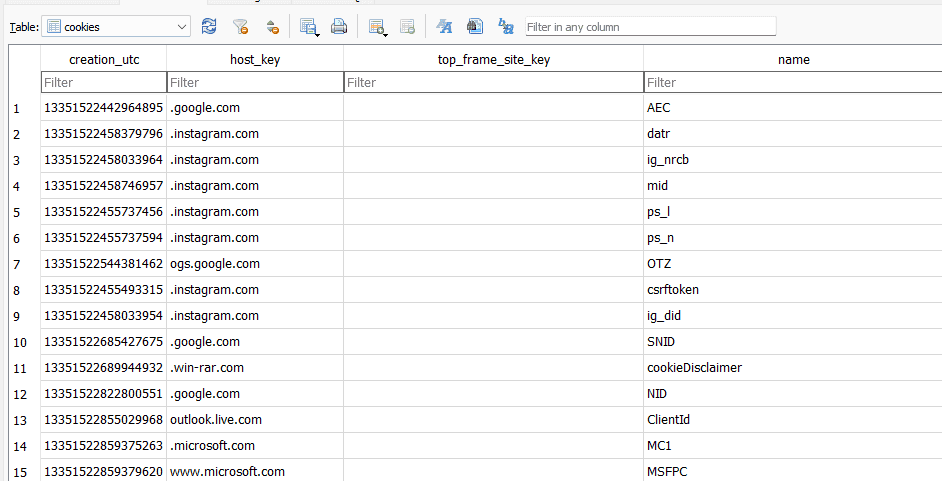This screenshot has width=942, height=481.
Task: Select the MSFPC name cell
Action: [793, 471]
